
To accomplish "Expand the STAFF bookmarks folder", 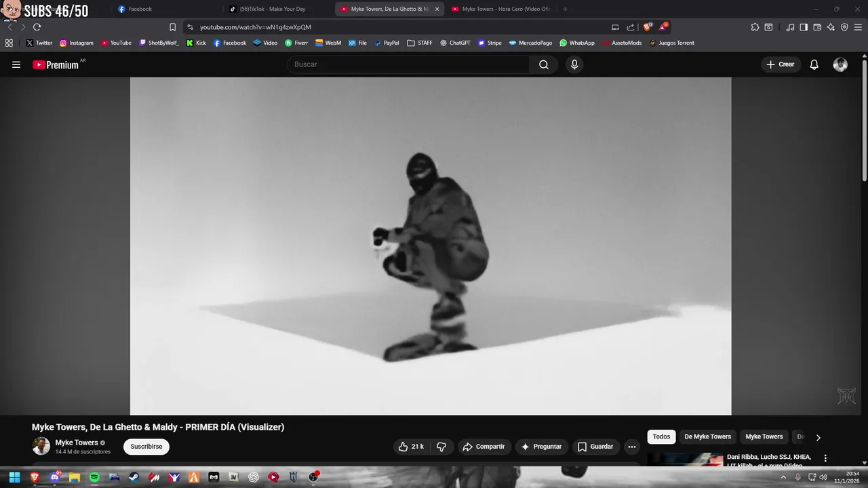I will point(419,43).
